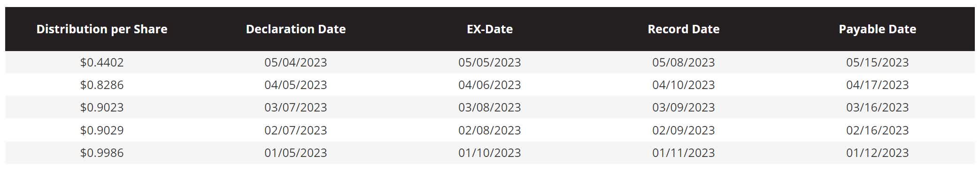Click declaration date 05/04/2023
The width and height of the screenshot is (980, 171).
(296, 62)
